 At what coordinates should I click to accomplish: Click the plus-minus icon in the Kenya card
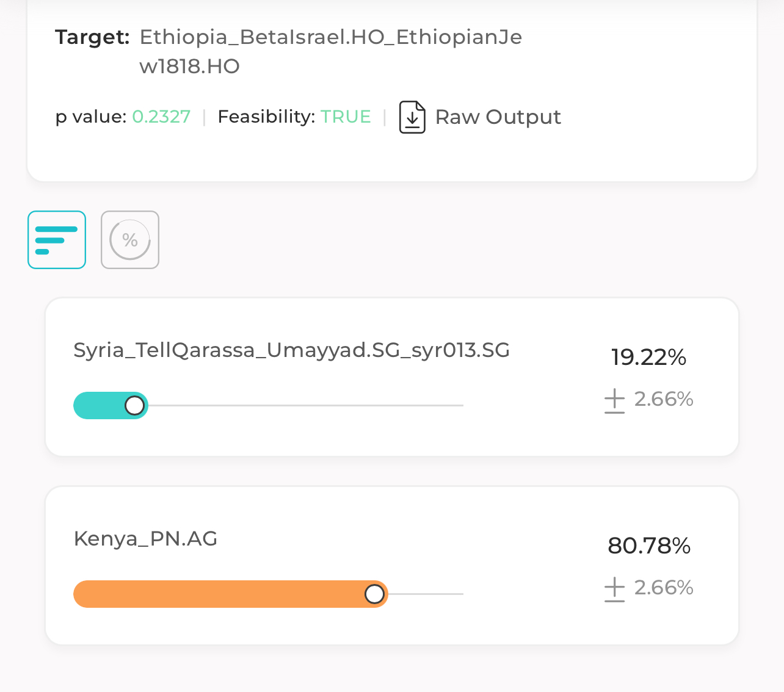pyautogui.click(x=615, y=589)
